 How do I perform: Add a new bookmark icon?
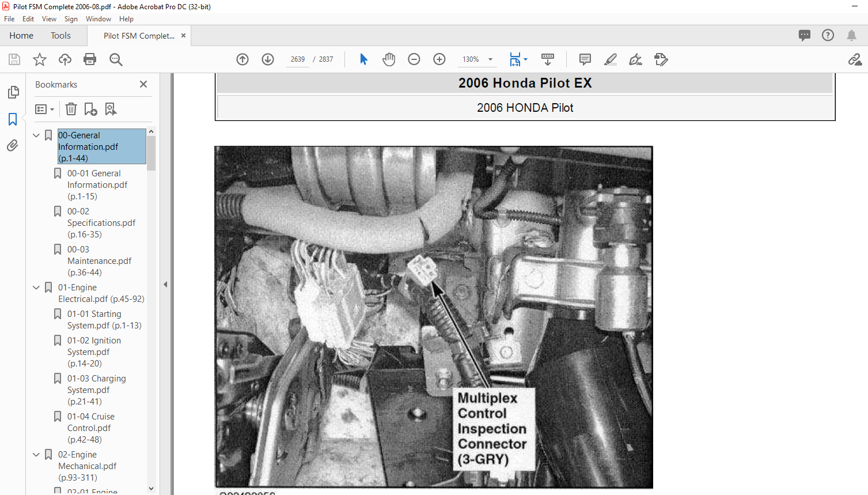[x=90, y=109]
